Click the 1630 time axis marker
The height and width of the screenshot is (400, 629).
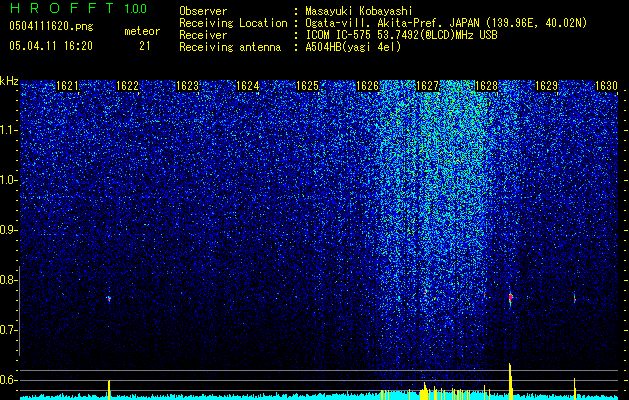606,86
